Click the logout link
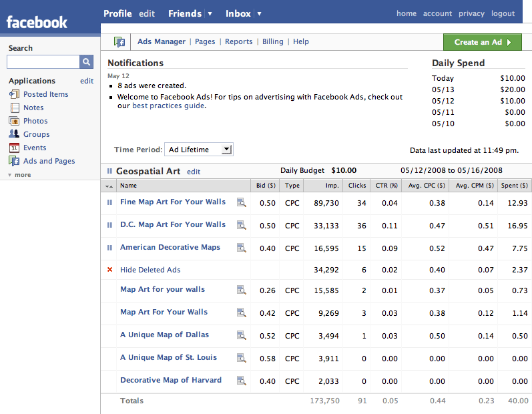 (503, 13)
